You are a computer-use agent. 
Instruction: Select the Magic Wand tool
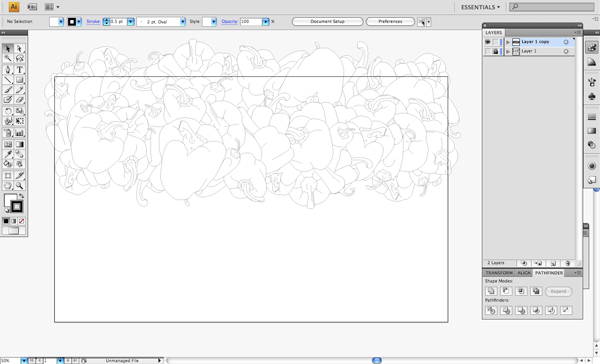tap(8, 58)
